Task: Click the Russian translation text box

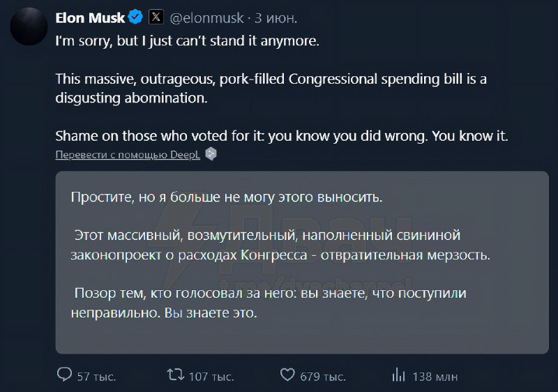Action: click(x=301, y=262)
